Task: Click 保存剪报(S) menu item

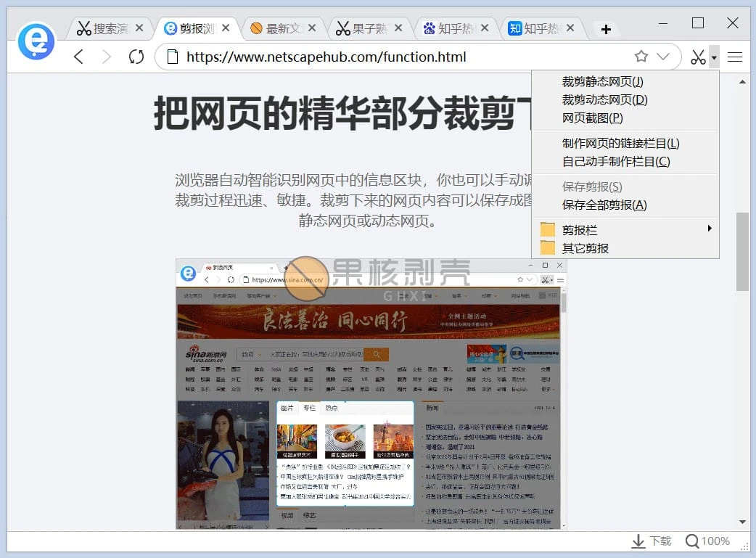Action: click(625, 186)
